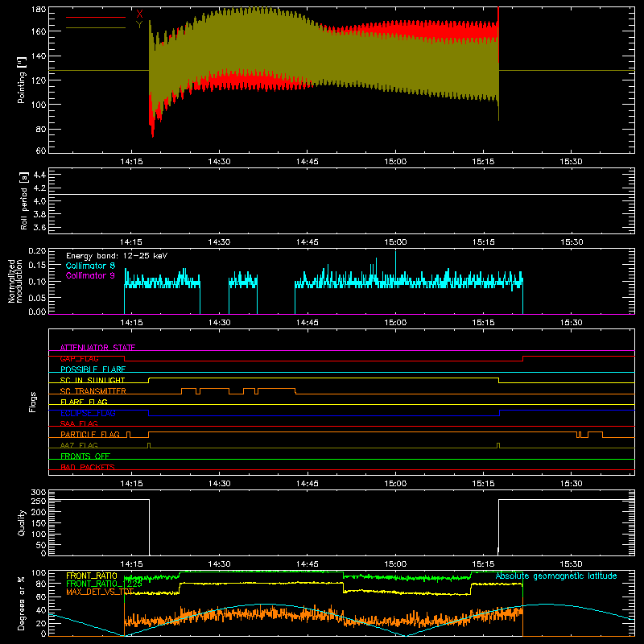
Task: Click the 3.6 tick on Roll period axis
Action: click(x=39, y=227)
